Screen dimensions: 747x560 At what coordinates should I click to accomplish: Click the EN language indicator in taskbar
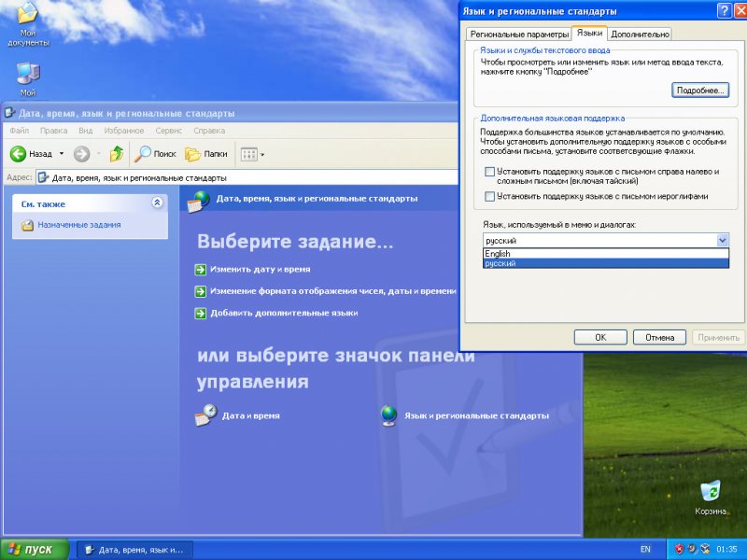pos(645,549)
